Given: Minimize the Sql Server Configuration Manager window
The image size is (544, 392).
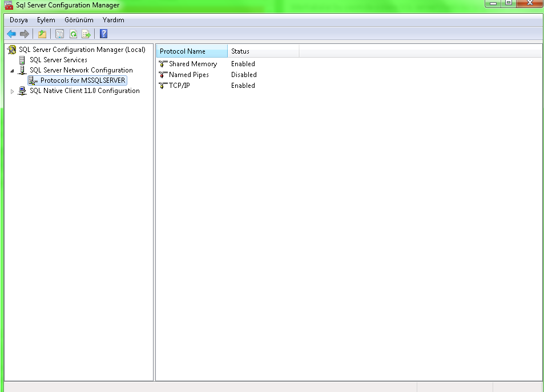Looking at the screenshot, I should pos(493,3).
